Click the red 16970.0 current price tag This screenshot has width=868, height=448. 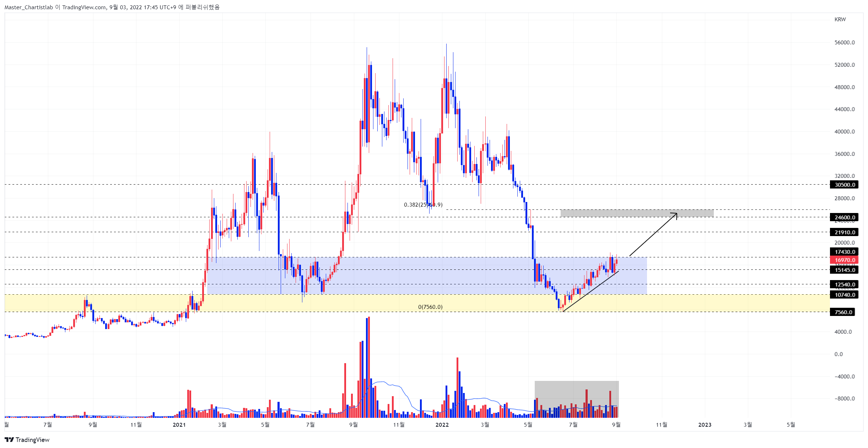(844, 260)
